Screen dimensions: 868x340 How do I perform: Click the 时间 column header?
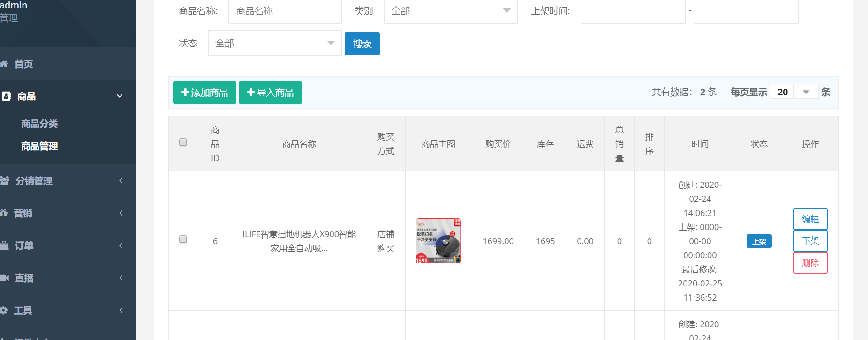[x=700, y=144]
